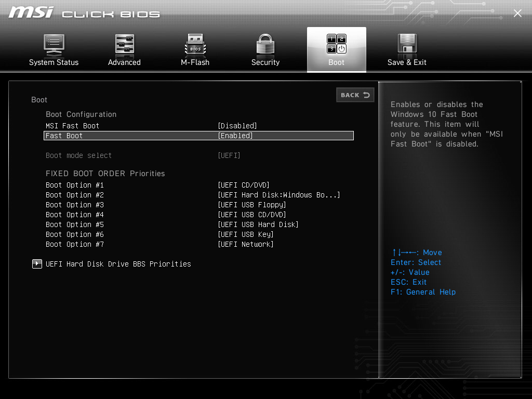Click the arrow icon beside UEFI Hard Disk Drive BBS Priorities
This screenshot has height=399, width=532.
pos(37,263)
